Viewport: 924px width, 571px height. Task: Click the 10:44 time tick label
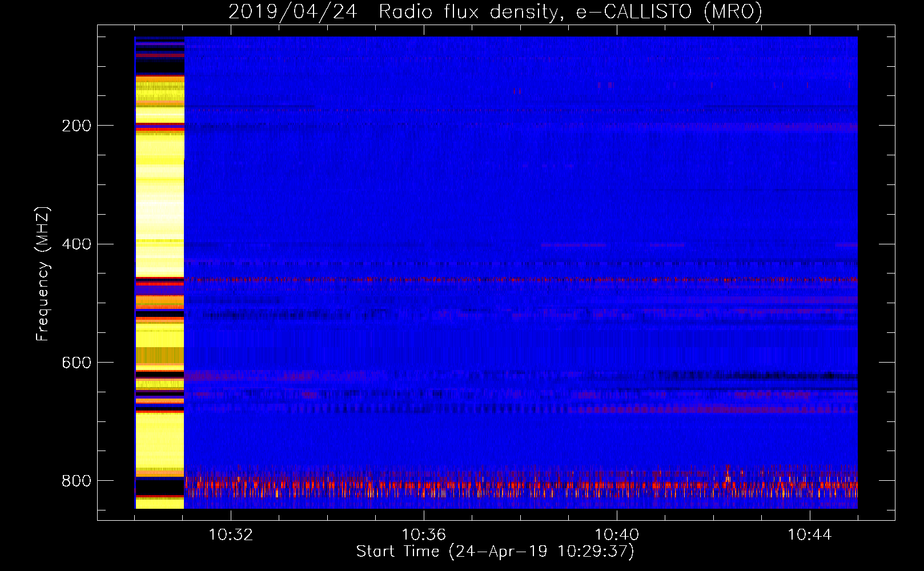[x=810, y=535]
